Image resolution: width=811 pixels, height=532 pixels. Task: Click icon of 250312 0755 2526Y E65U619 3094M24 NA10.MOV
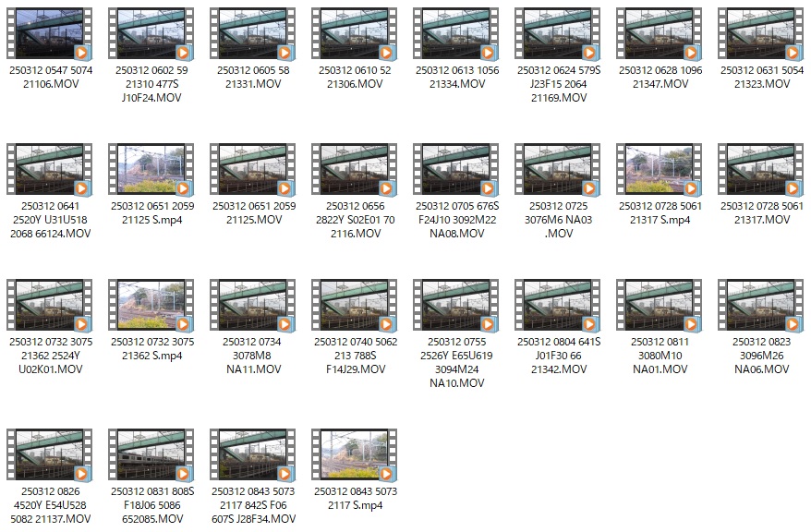(455, 305)
